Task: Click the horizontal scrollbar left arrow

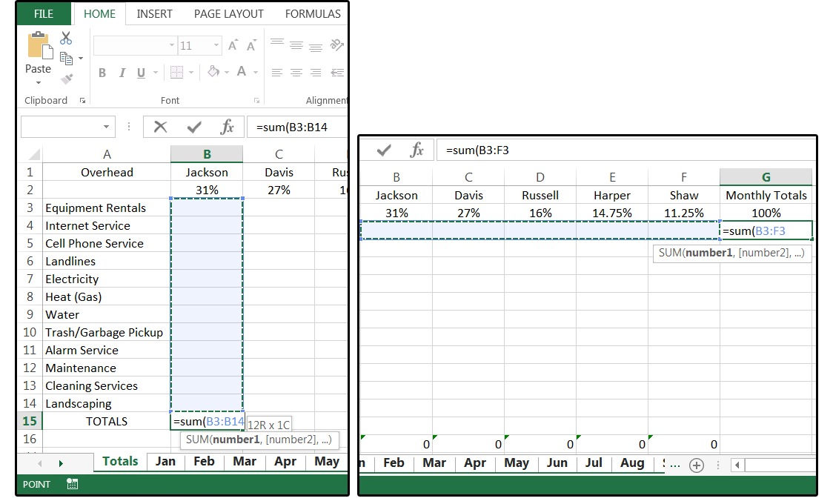Action: click(x=737, y=465)
